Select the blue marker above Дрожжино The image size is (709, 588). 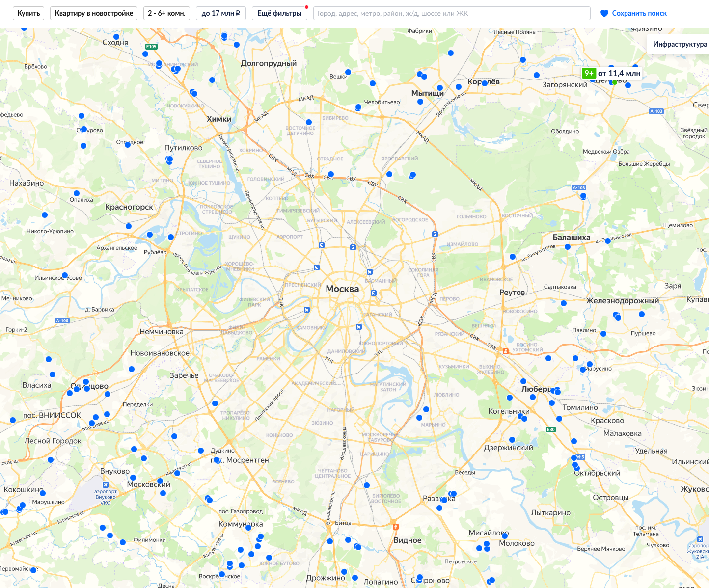click(344, 572)
